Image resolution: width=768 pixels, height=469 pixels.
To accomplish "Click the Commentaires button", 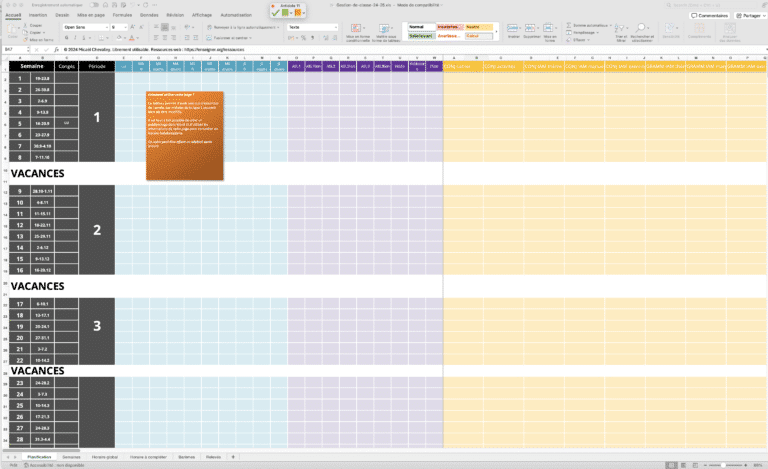I will (x=710, y=16).
